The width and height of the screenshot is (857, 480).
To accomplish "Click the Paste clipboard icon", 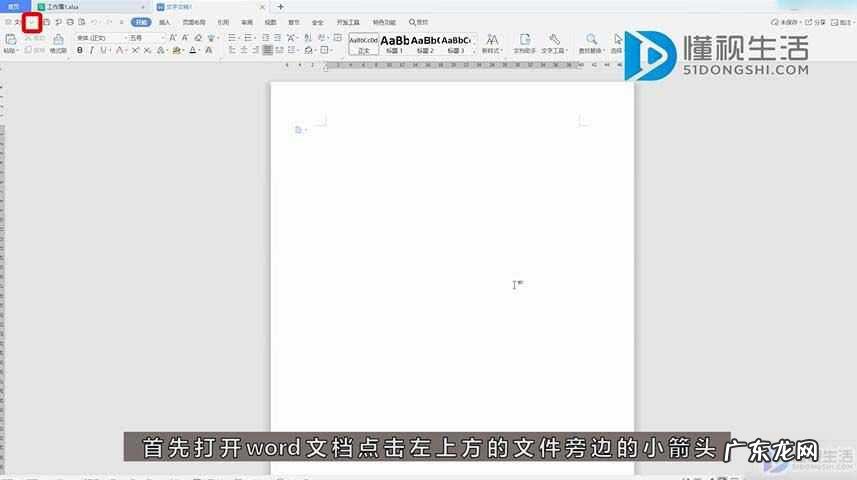I will click(x=10, y=39).
